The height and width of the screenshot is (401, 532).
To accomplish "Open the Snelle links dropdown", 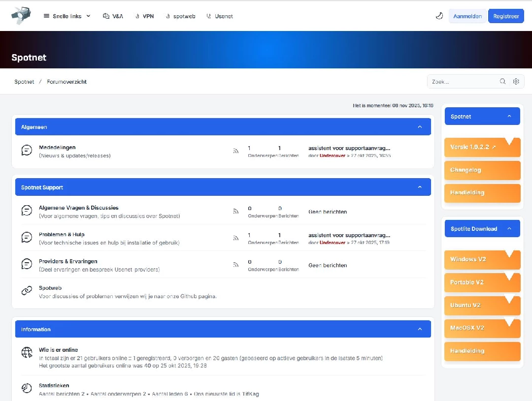I will (67, 15).
